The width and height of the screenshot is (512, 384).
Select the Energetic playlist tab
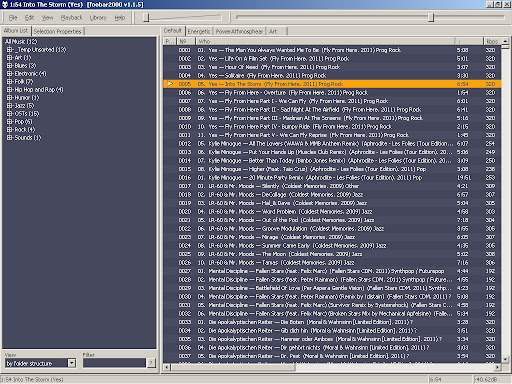coord(199,31)
